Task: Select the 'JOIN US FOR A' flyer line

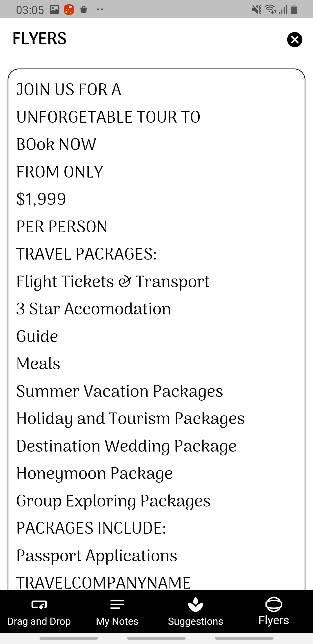Action: click(69, 89)
